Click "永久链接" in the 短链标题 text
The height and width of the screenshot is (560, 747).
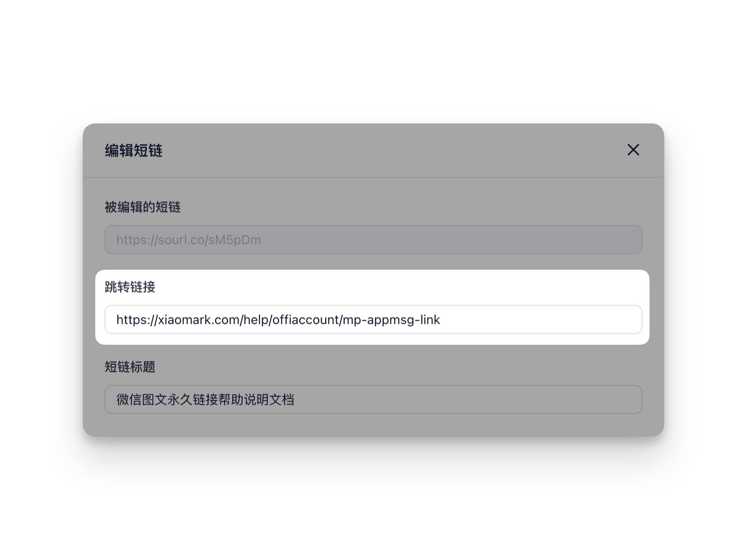point(193,400)
